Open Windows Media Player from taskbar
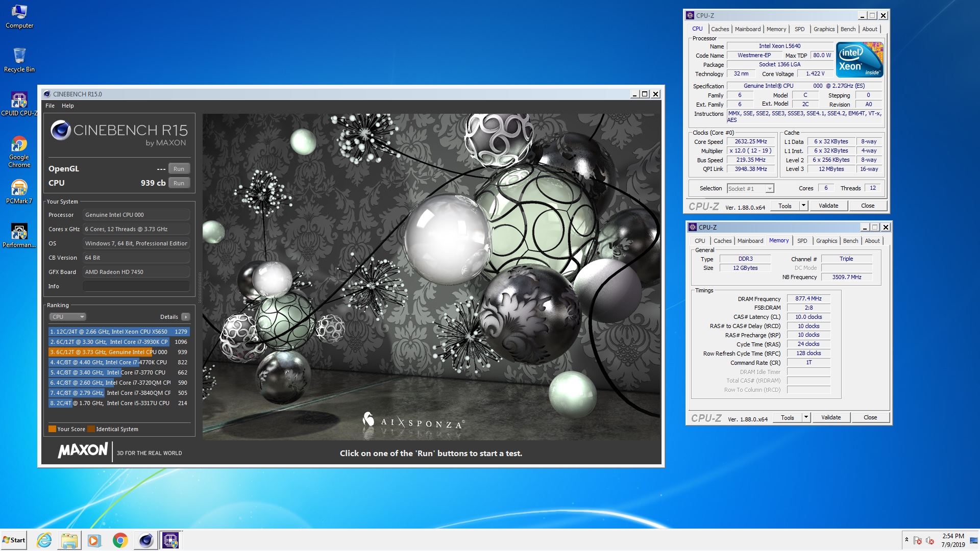 (x=94, y=540)
